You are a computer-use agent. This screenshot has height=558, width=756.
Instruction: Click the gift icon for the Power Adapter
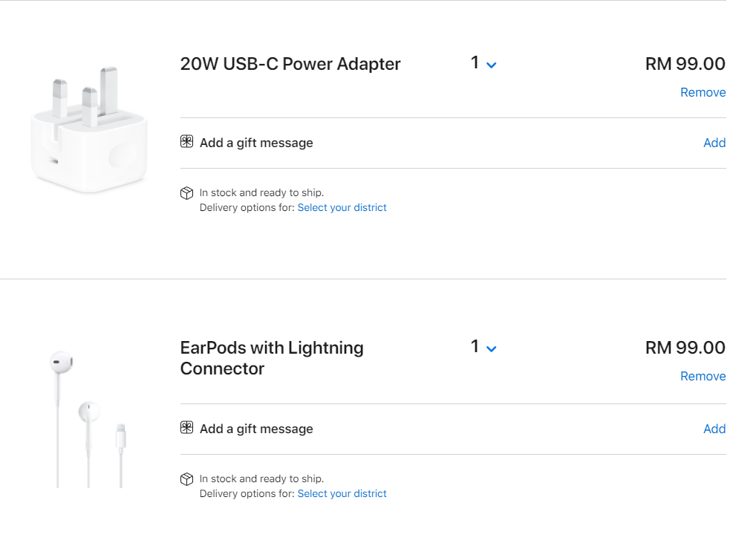[x=186, y=142]
